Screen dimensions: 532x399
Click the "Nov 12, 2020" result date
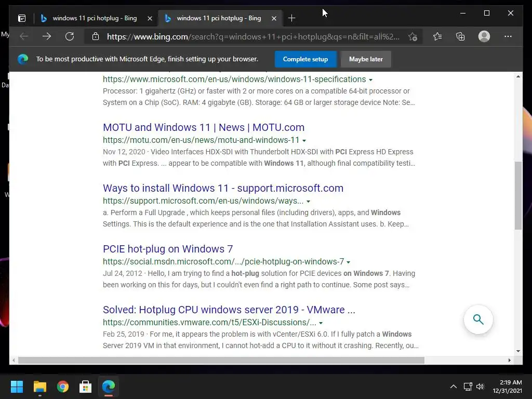(x=124, y=152)
